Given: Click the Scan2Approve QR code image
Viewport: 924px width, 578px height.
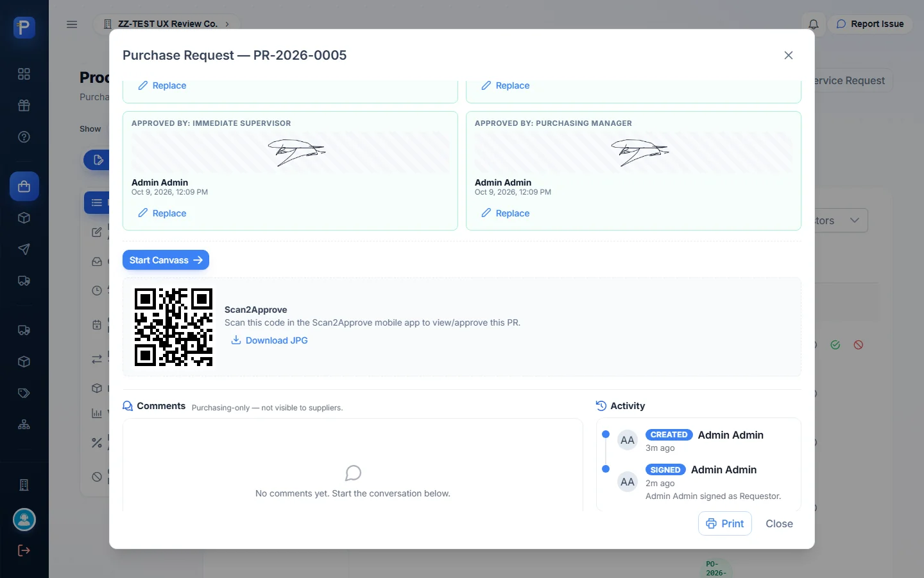Looking at the screenshot, I should point(173,327).
